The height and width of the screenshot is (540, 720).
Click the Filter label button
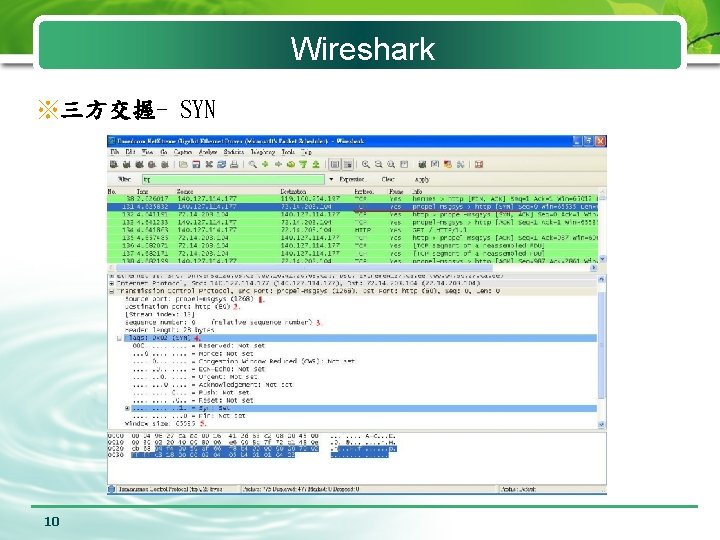tap(124, 180)
